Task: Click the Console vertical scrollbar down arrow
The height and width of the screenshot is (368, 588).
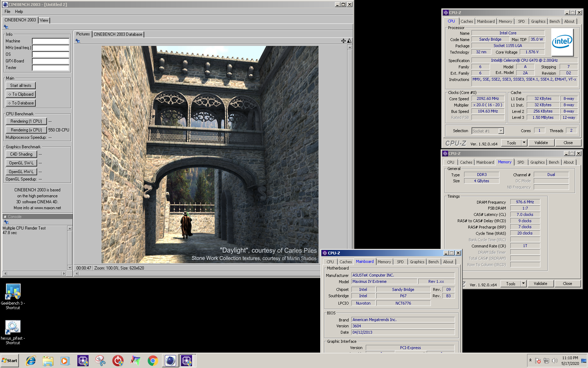Action: click(x=70, y=268)
